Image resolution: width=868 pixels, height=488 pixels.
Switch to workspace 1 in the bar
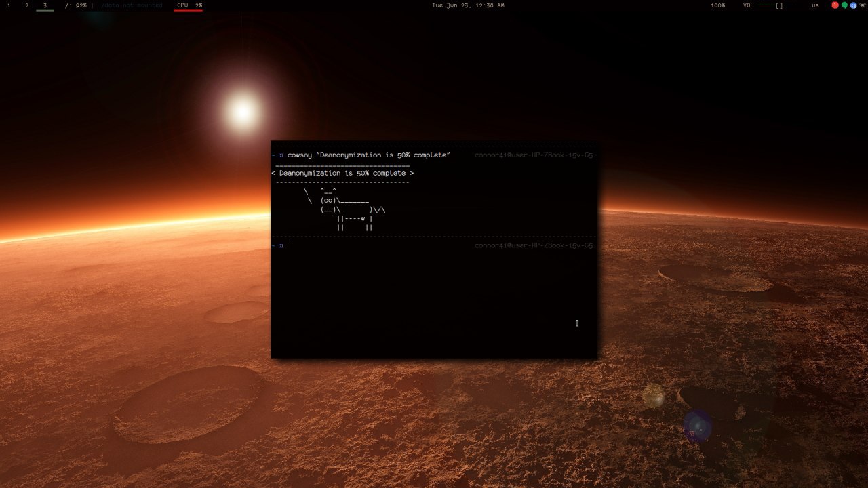(x=9, y=5)
